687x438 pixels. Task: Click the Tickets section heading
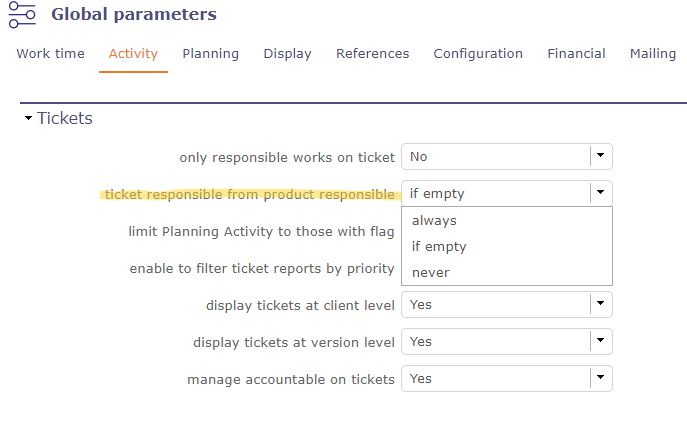65,119
